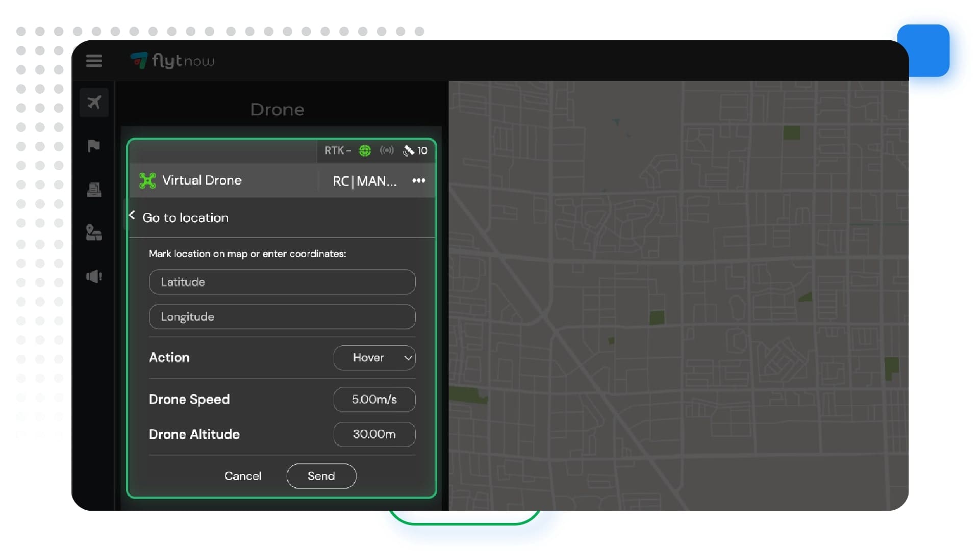Cancel the go to location command
The width and height of the screenshot is (980, 551).
[x=243, y=476]
